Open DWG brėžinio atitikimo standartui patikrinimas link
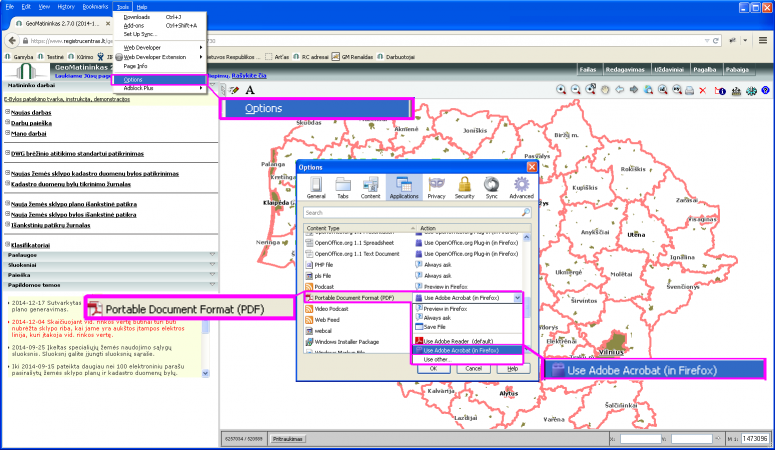 click(77, 154)
